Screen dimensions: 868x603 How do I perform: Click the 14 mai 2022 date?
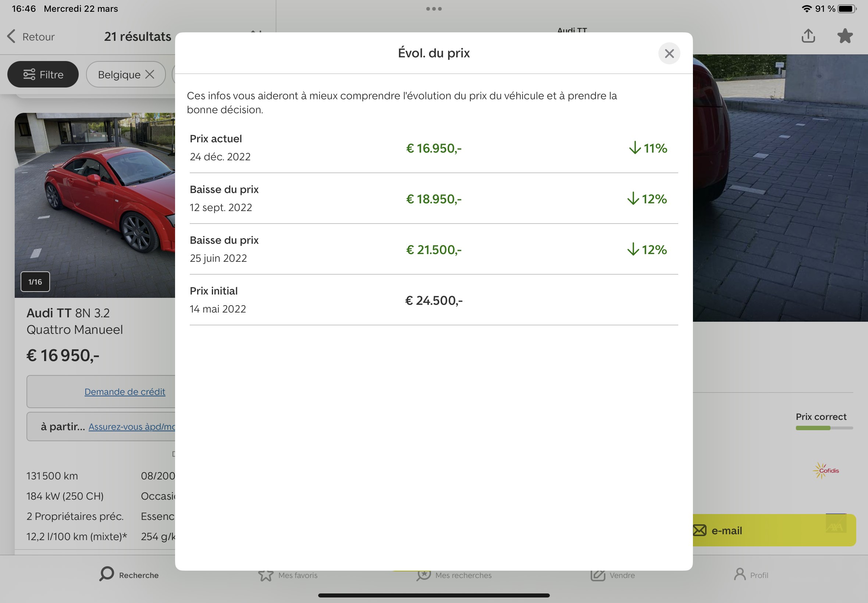coord(218,309)
